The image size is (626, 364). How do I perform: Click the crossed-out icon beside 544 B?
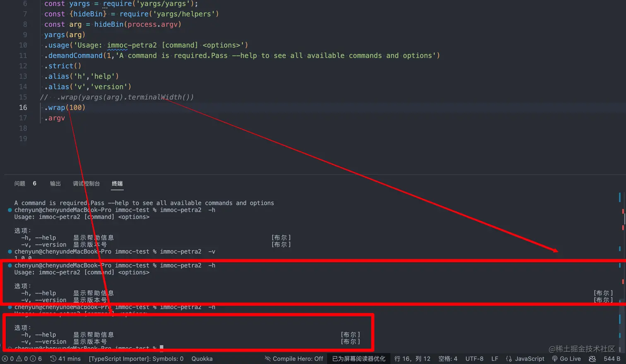(592, 359)
